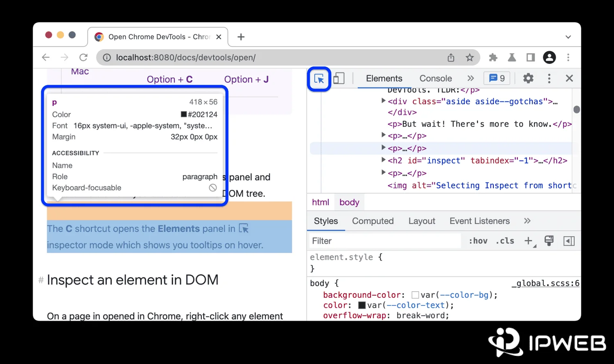Click the --color-bg variable
The width and height of the screenshot is (614, 364).
(x=465, y=295)
